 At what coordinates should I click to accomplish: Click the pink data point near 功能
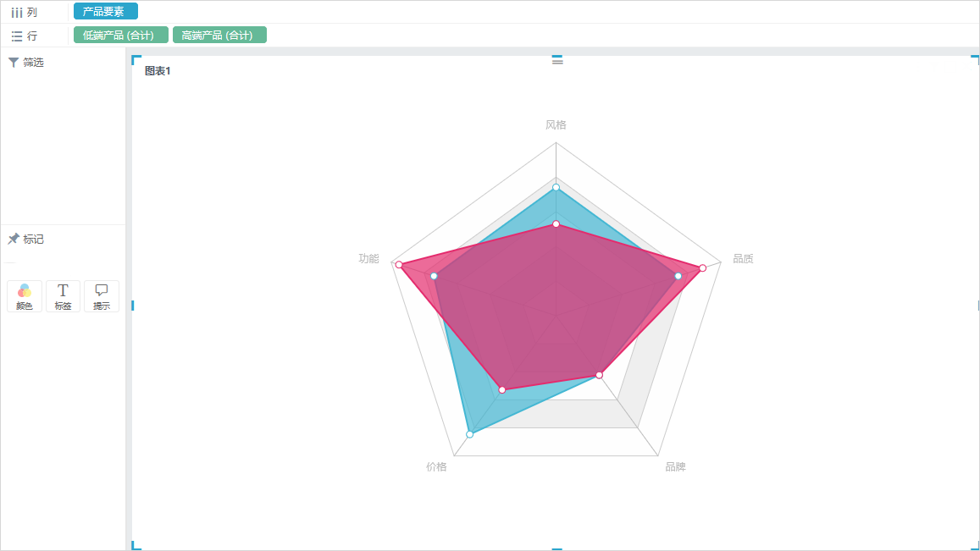[399, 265]
